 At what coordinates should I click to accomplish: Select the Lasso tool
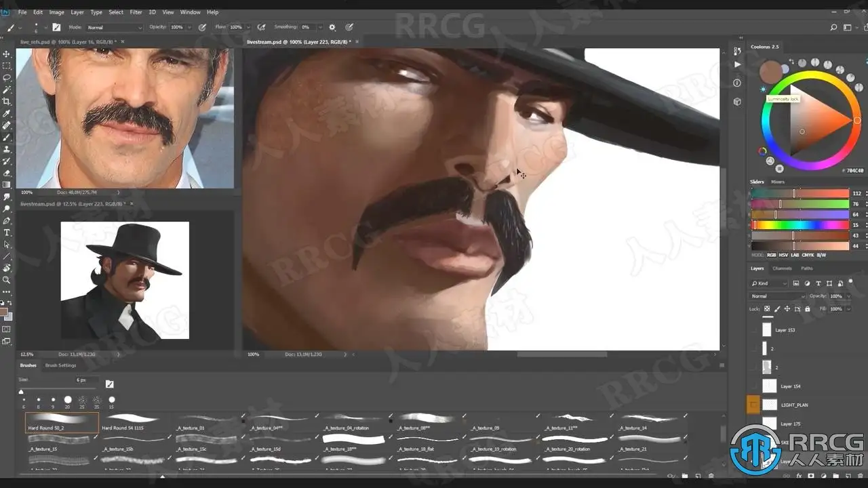pos(7,77)
